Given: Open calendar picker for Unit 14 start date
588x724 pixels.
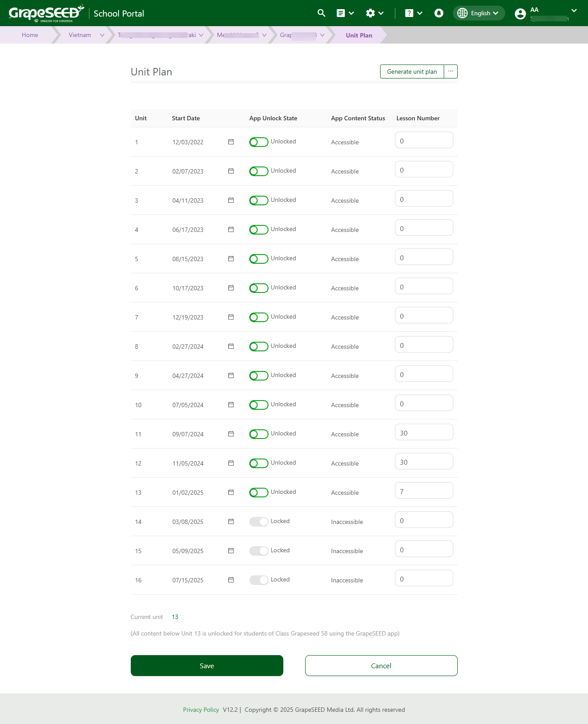Looking at the screenshot, I should click(x=231, y=522).
